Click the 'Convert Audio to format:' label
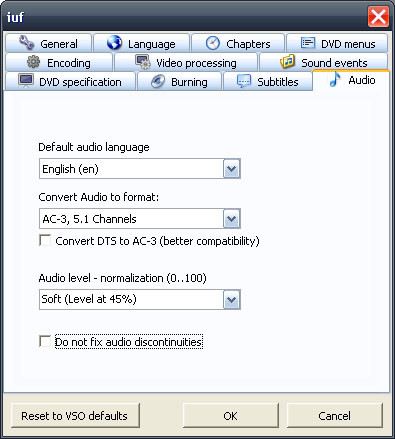The height and width of the screenshot is (439, 395). pyautogui.click(x=99, y=197)
